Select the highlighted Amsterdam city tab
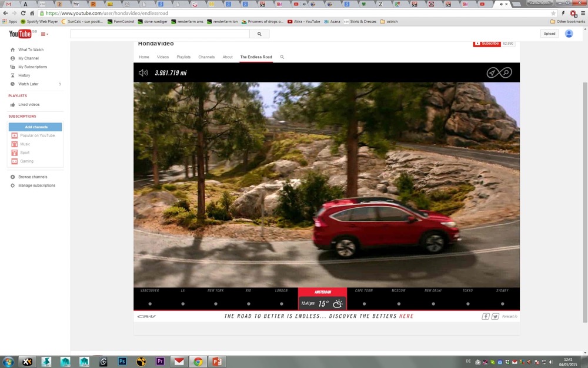588x368 pixels. click(x=322, y=299)
